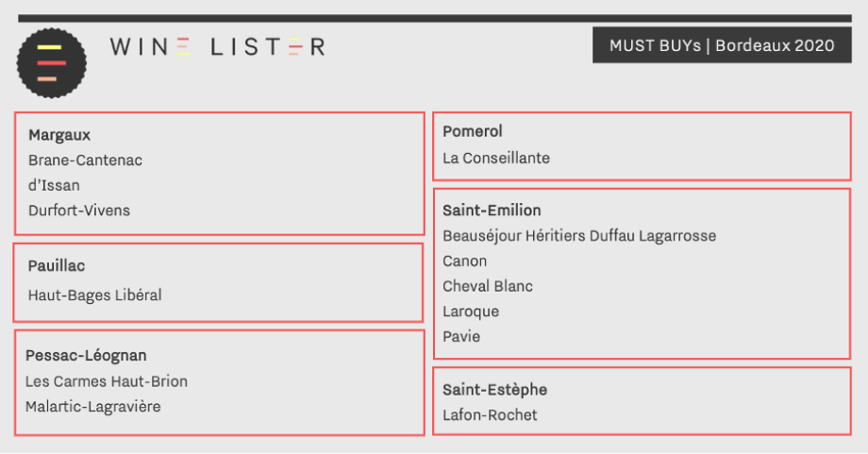This screenshot has height=454, width=868.
Task: Click the Margaux heading
Action: coord(59,135)
